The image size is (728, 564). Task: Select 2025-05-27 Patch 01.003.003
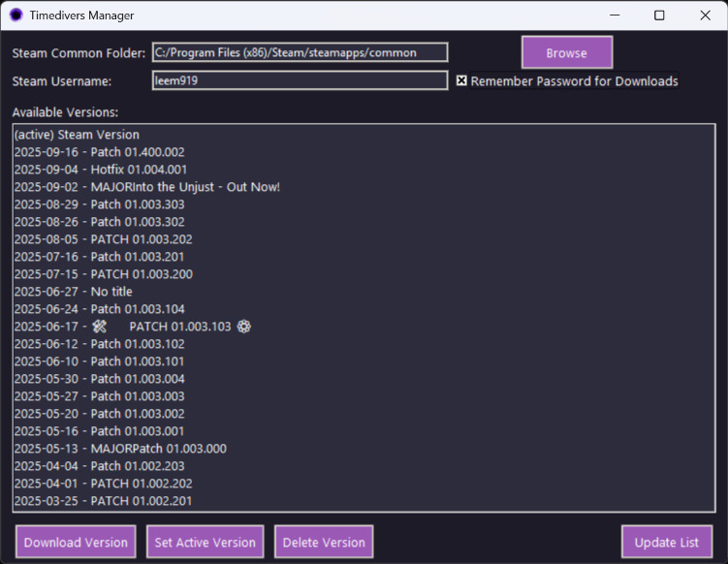coord(364,396)
